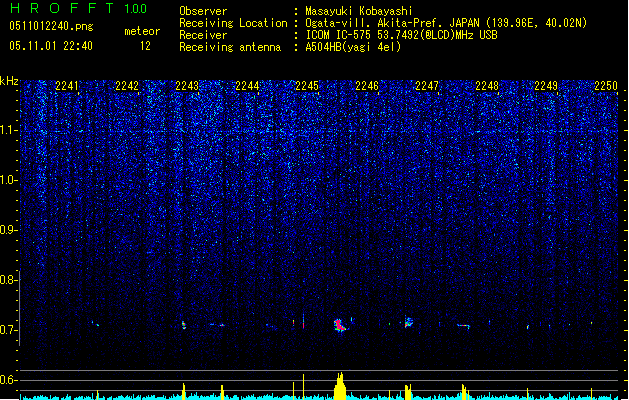The height and width of the screenshot is (400, 629).
Task: Click time marker 2247
Action: coord(427,85)
